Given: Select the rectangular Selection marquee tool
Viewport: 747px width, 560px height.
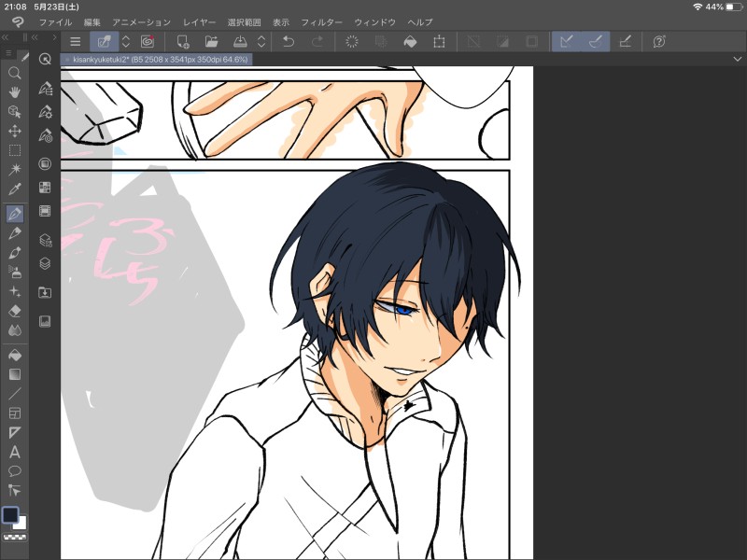Looking at the screenshot, I should (15, 150).
